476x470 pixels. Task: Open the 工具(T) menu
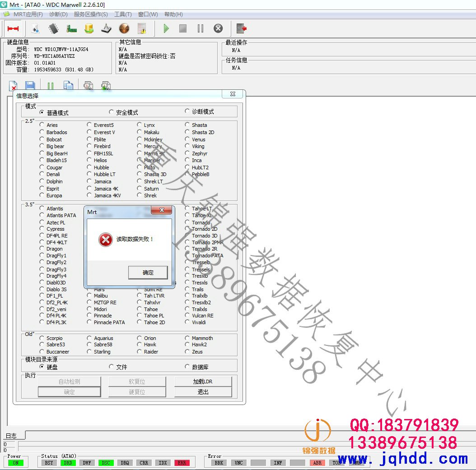click(123, 14)
